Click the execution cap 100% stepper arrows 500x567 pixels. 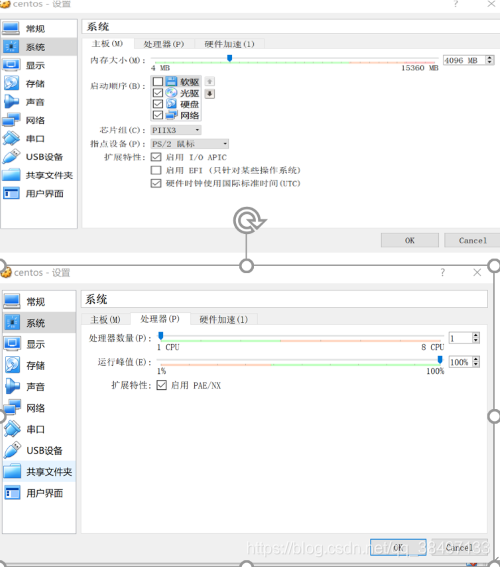(x=476, y=362)
